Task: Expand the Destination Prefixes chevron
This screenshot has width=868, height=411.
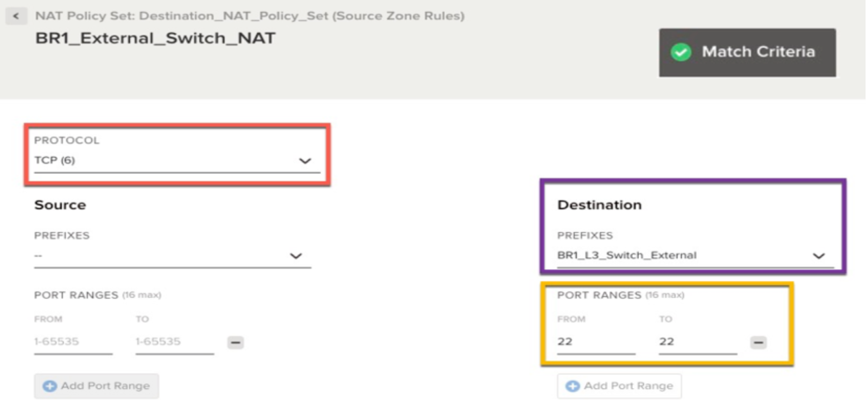Action: (819, 256)
